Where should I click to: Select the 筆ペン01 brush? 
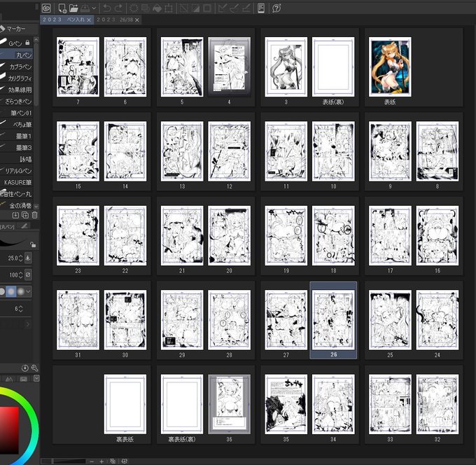(16, 113)
